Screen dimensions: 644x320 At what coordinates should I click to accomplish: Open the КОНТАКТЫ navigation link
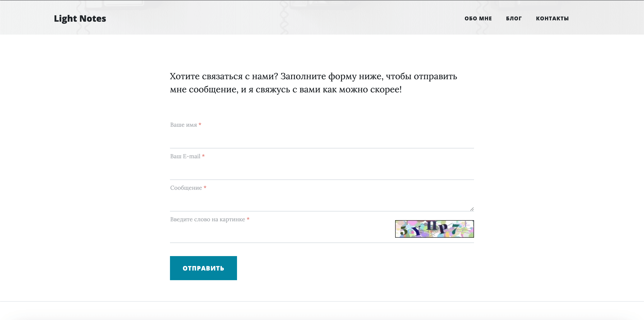tap(552, 18)
